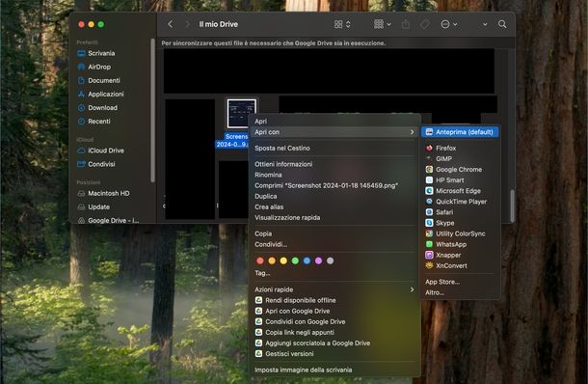
Task: Apply the gray tag color
Action: point(330,261)
